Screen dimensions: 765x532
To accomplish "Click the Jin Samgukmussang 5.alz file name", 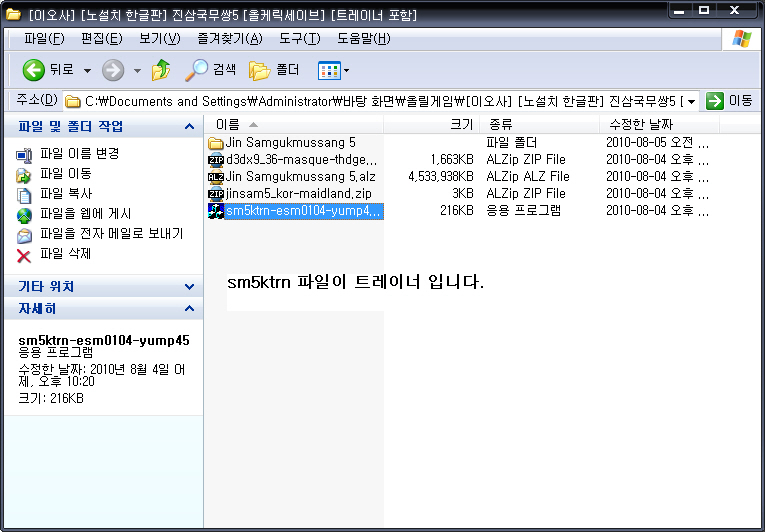I will click(301, 176).
